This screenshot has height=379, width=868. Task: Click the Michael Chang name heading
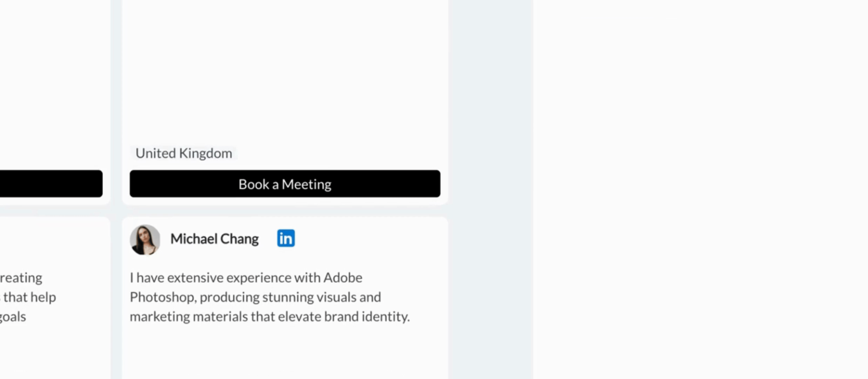(214, 239)
